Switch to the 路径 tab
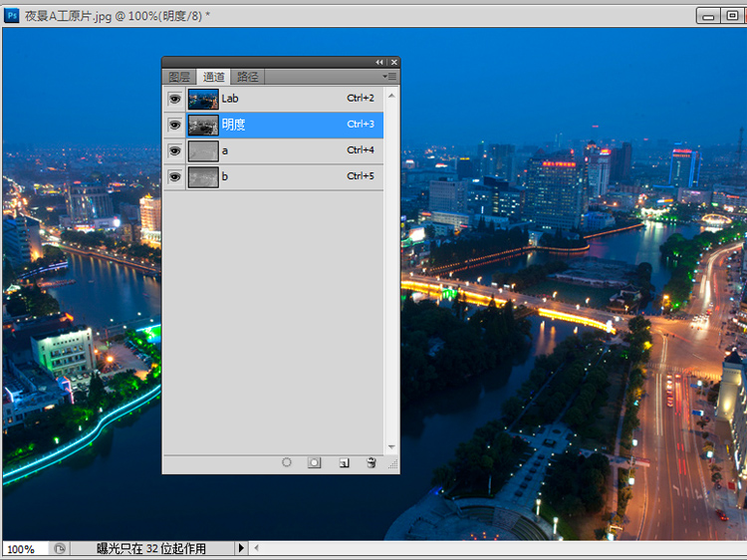Viewport: 747px width, 560px height. 247,77
